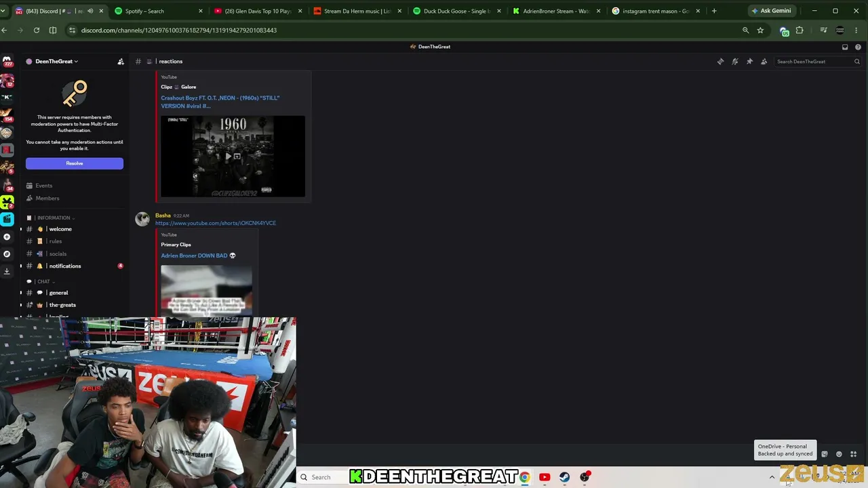The image size is (868, 488).
Task: Open YouTube from the taskbar
Action: [x=545, y=477]
